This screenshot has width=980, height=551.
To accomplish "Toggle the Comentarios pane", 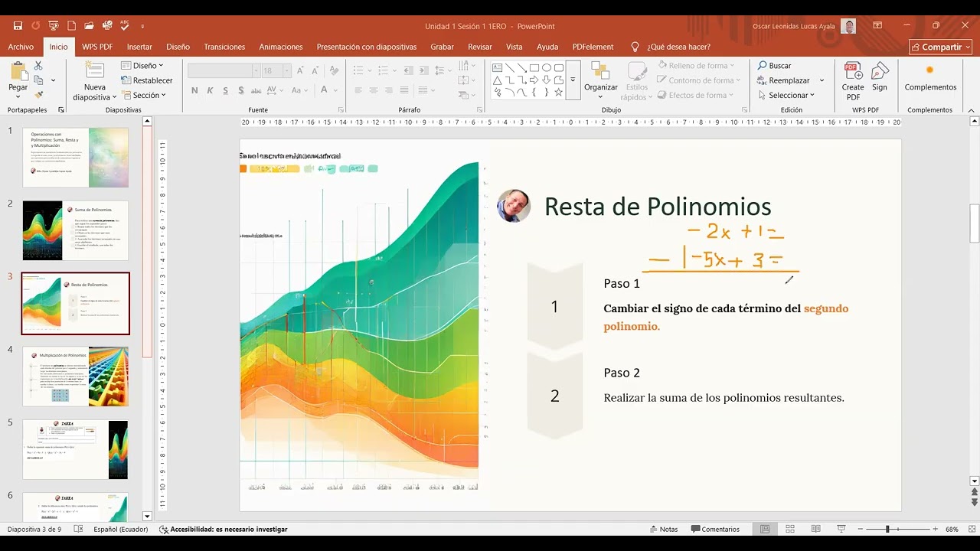I will tap(715, 529).
